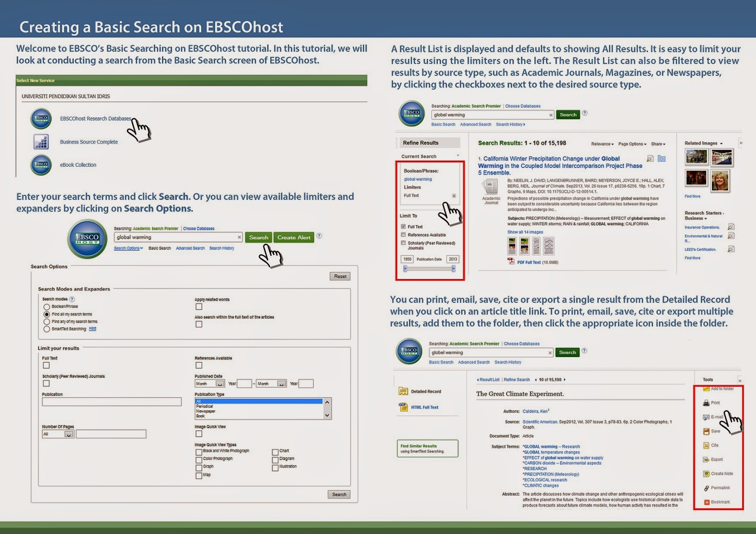Select the Boolean/Phrase search mode
Viewport: 756px width, 534px height.
[47, 307]
